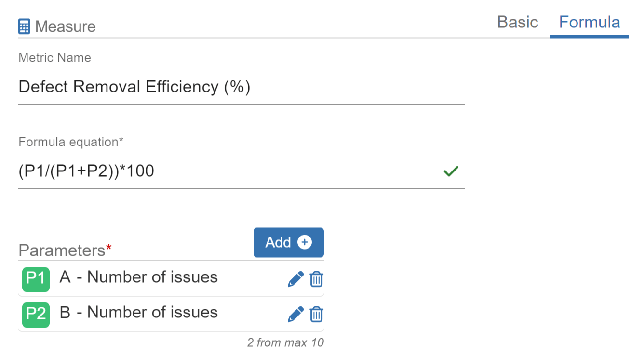Click the green formula validation checkmark

pyautogui.click(x=451, y=171)
